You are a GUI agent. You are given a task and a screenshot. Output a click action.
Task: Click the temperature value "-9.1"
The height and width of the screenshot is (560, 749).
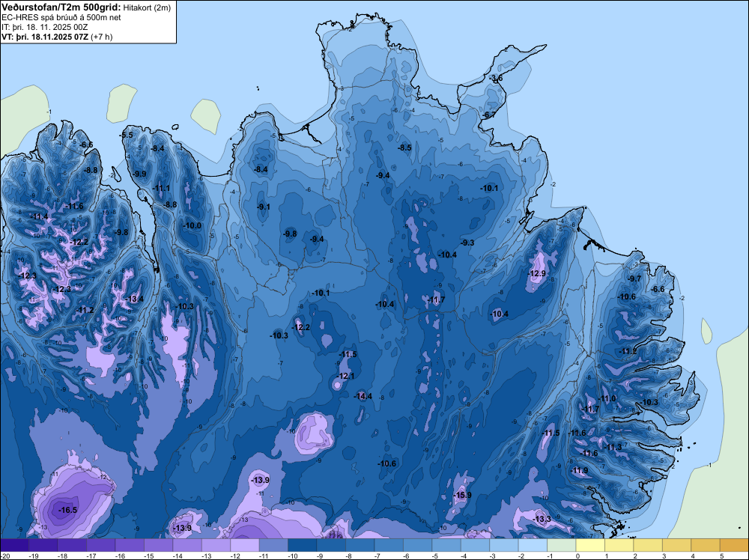(263, 207)
